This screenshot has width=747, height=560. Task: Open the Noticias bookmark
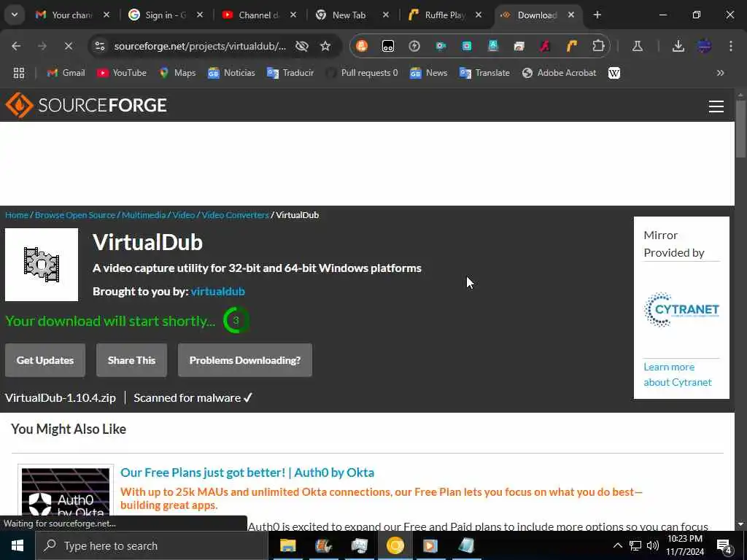pos(231,73)
